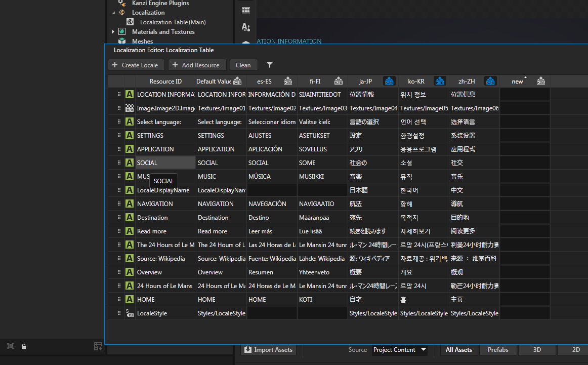This screenshot has height=365, width=588.
Task: Select Localization Table (Main) in the tree
Action: point(173,22)
